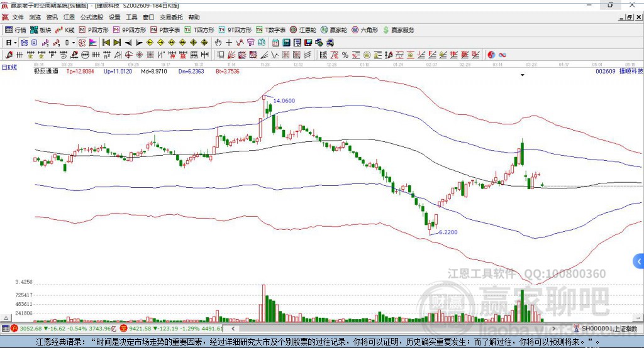
Task: Toggle the 权 adjustment icon
Action: (82, 43)
